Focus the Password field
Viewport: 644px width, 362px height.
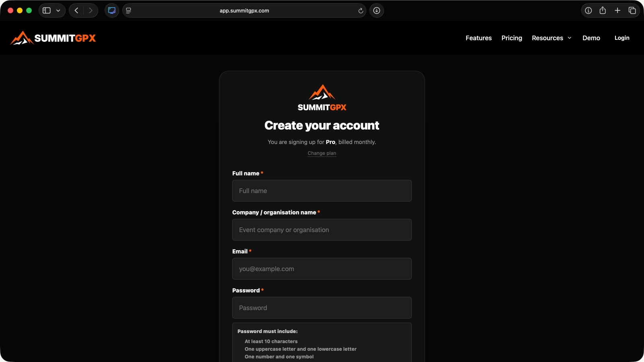[x=322, y=308]
